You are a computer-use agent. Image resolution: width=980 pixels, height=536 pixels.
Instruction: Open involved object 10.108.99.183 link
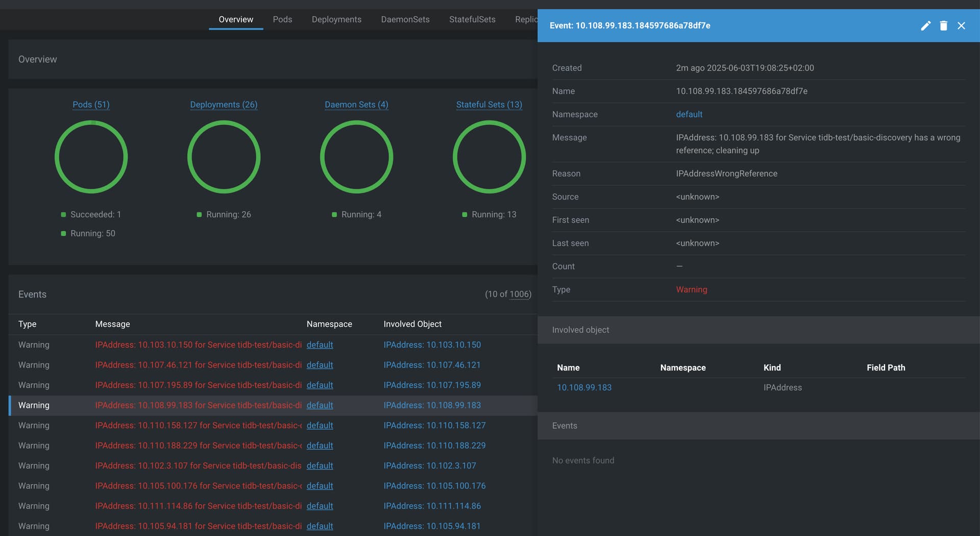click(584, 387)
